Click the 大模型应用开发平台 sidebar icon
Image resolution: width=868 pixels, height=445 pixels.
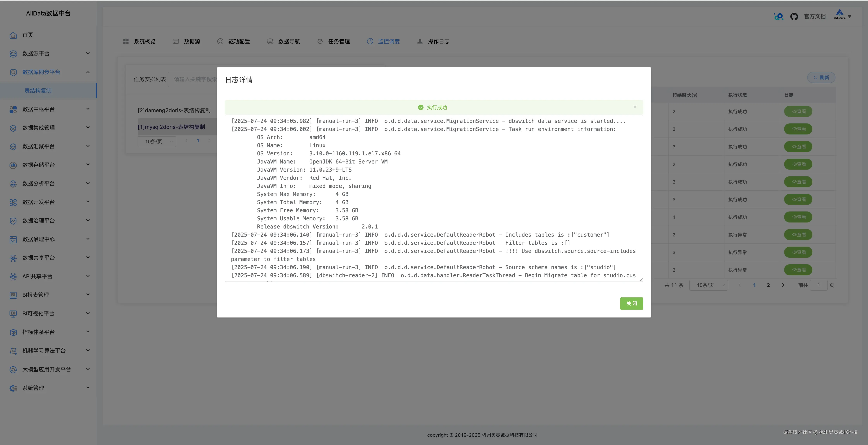13,370
